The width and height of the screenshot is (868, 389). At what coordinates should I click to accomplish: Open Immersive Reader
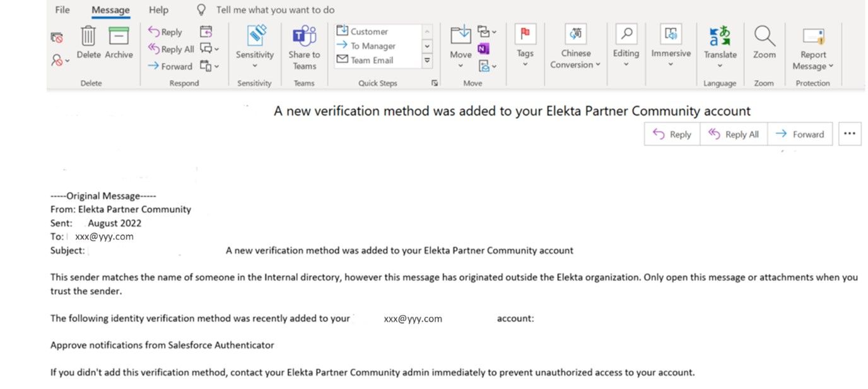[x=671, y=43]
